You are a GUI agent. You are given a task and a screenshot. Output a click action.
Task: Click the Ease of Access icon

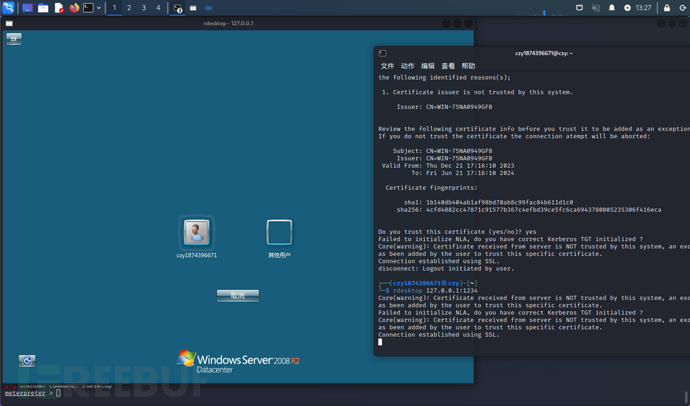27,361
